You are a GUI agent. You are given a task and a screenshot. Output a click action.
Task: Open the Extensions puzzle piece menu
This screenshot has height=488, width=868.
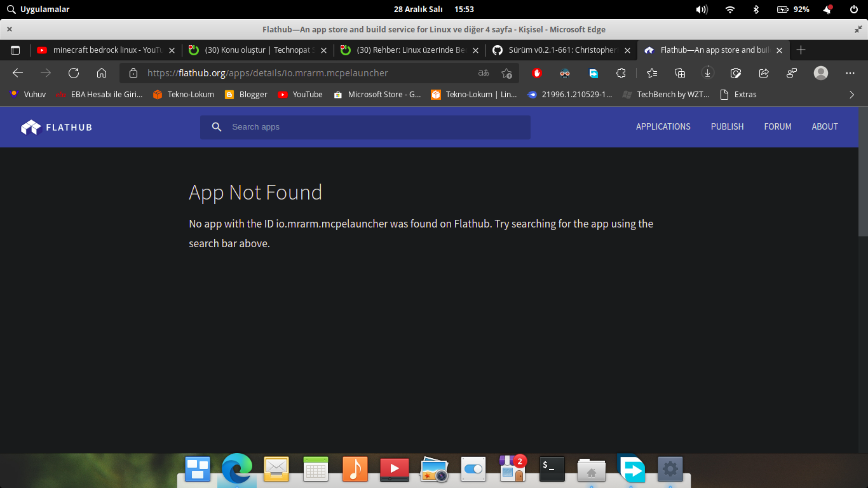[x=621, y=73]
